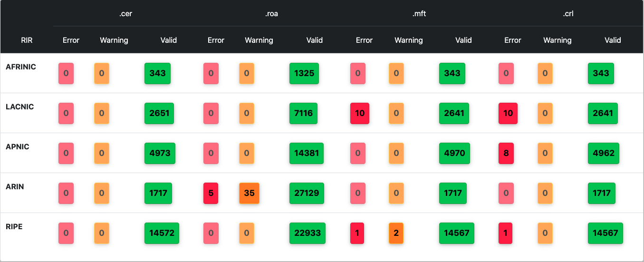Select the RIPE .mft error badge
The width and height of the screenshot is (644, 262).
point(357,233)
